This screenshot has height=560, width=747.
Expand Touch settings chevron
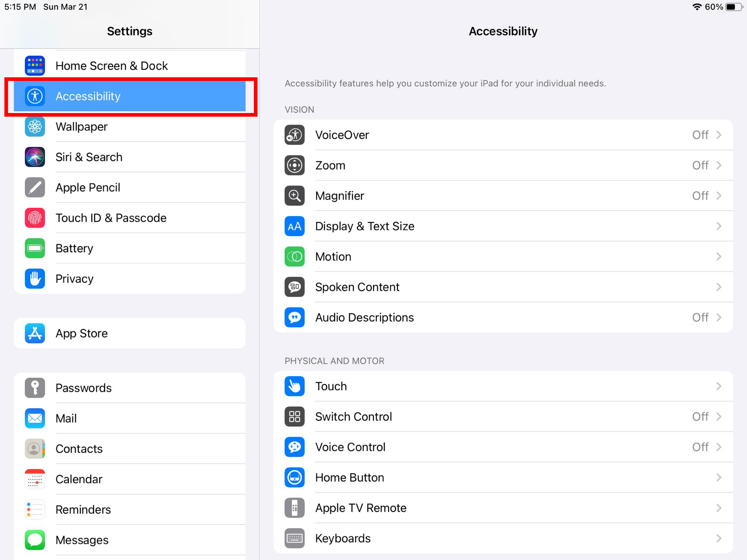click(x=719, y=386)
